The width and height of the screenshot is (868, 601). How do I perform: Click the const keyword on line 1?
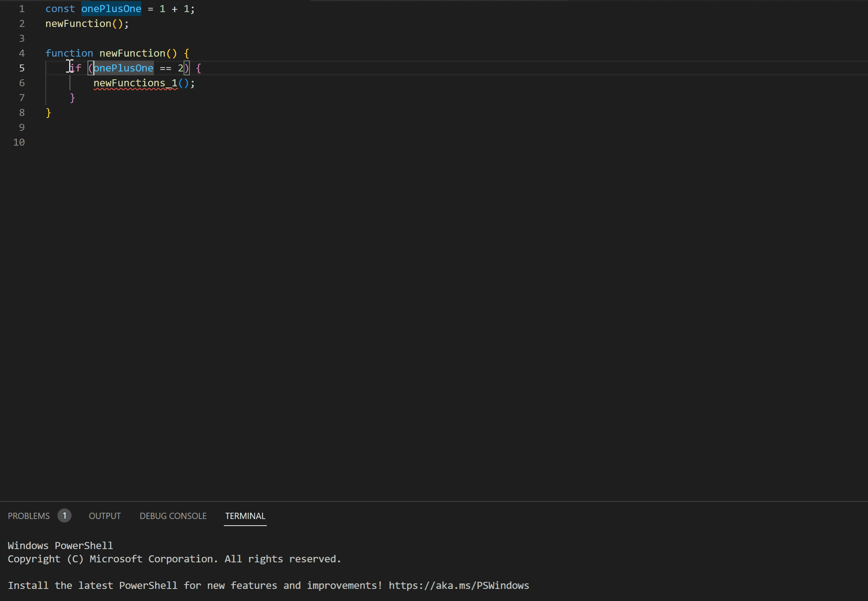click(x=60, y=9)
